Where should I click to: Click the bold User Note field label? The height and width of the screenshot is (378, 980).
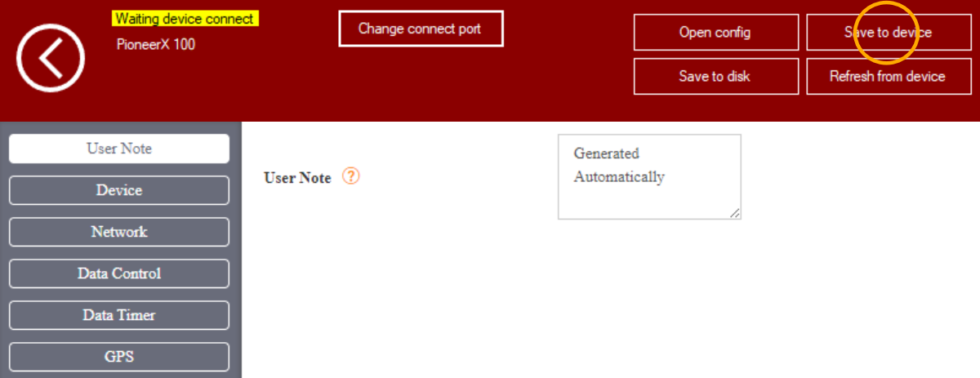297,178
